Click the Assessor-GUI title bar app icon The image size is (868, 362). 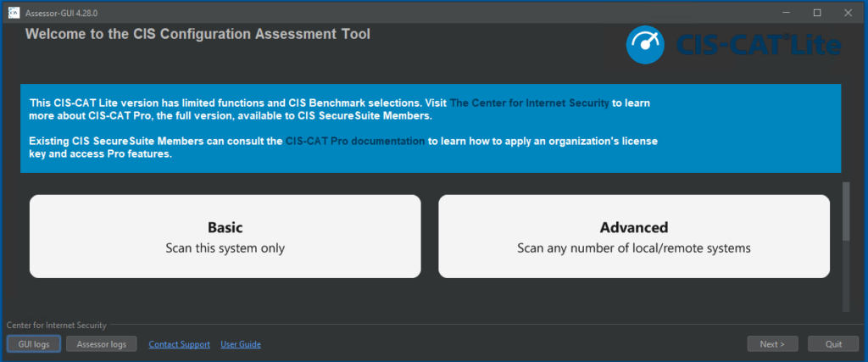click(14, 13)
